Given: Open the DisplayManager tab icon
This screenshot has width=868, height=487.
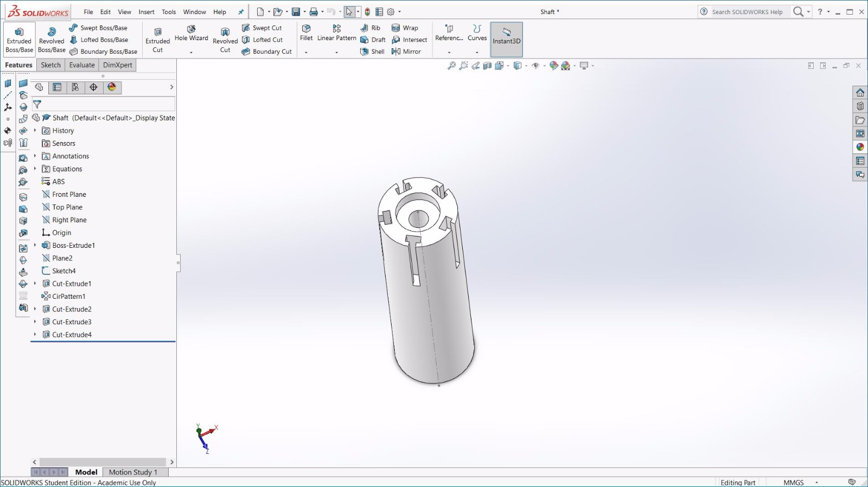Looking at the screenshot, I should pyautogui.click(x=112, y=87).
